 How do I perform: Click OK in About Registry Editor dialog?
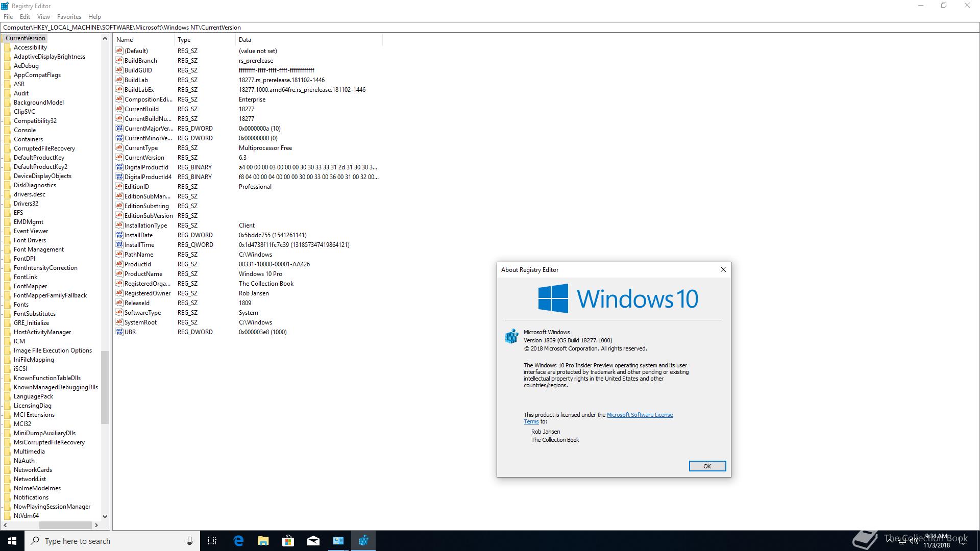pyautogui.click(x=707, y=466)
